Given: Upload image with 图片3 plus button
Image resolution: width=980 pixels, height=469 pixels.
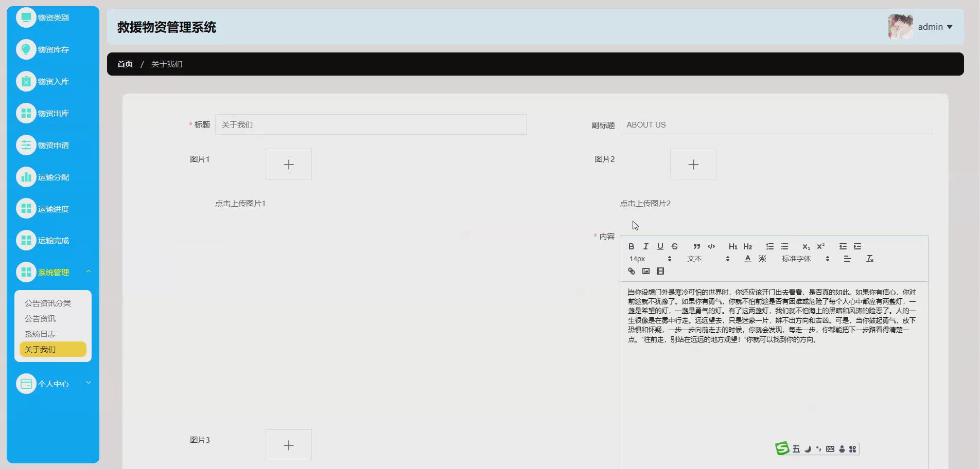Looking at the screenshot, I should 289,445.
